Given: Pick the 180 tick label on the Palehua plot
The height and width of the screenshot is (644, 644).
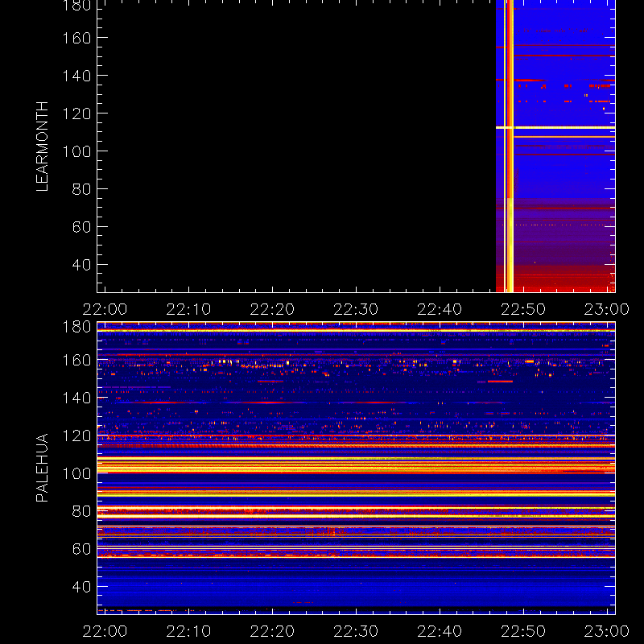Looking at the screenshot, I should click(76, 327).
